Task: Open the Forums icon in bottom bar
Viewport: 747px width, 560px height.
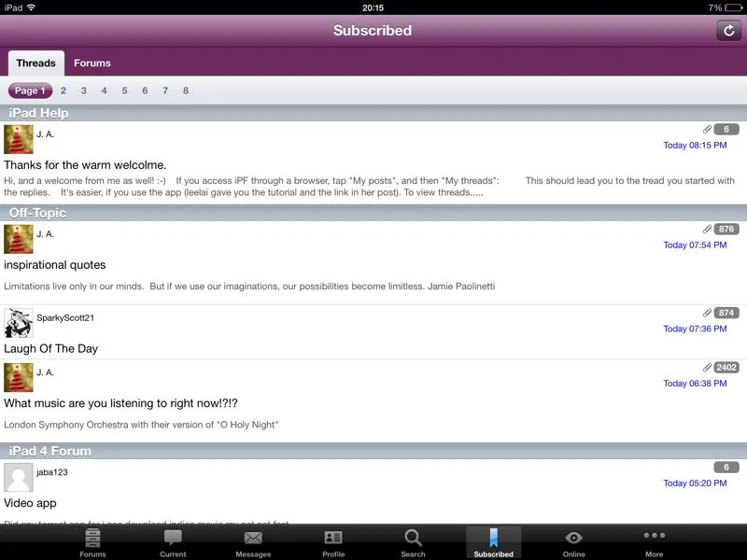Action: [92, 539]
